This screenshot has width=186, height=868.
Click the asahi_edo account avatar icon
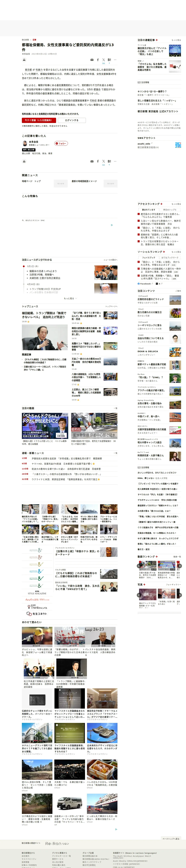178,145
